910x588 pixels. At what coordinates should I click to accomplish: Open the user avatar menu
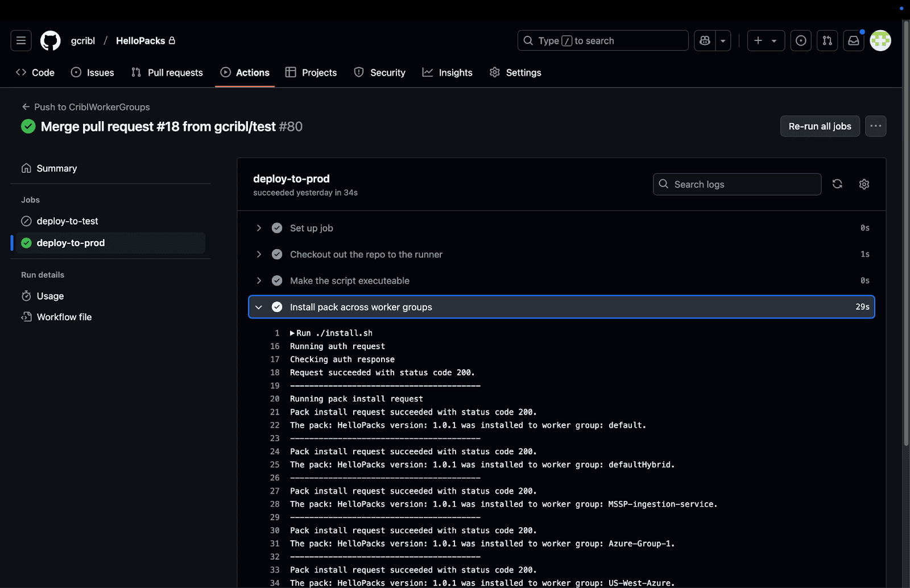pos(880,40)
